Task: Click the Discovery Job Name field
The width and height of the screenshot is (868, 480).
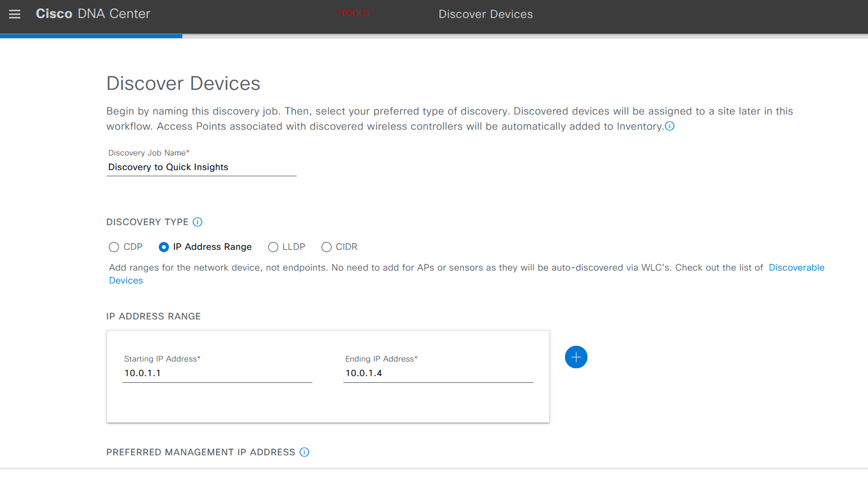Action: tap(201, 167)
